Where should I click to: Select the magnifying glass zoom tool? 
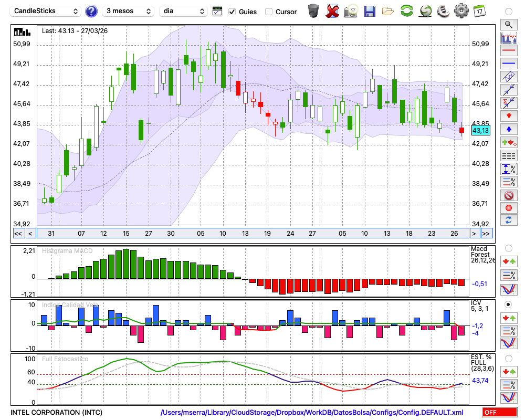[508, 24]
